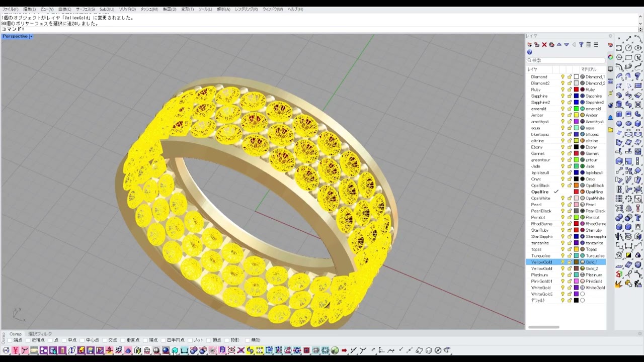This screenshot has height=362, width=644.
Task: Enable the 中心点 osnap checkbox
Action: pos(83,340)
